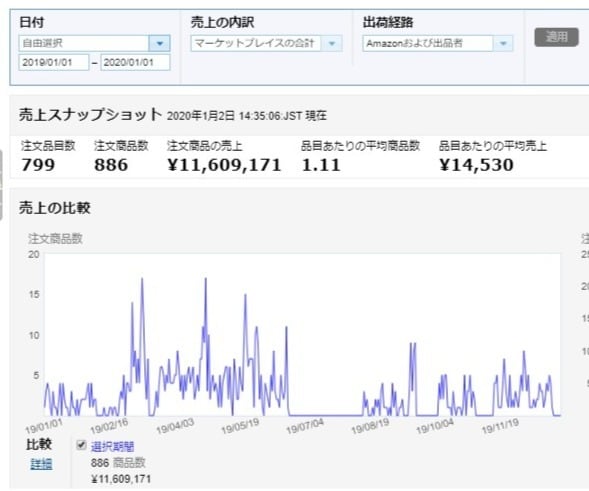Click the 品目あたりの平均商品数 label
Image resolution: width=589 pixels, height=491 pixels.
[x=360, y=146]
